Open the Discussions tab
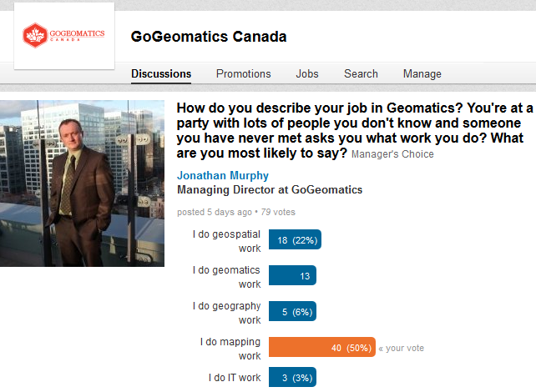This screenshot has height=392, width=536. point(161,73)
